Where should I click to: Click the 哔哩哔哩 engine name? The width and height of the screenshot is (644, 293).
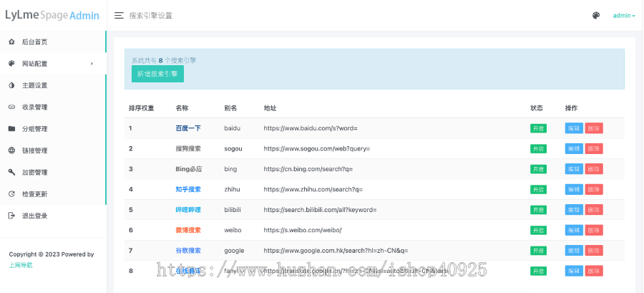[x=188, y=210]
